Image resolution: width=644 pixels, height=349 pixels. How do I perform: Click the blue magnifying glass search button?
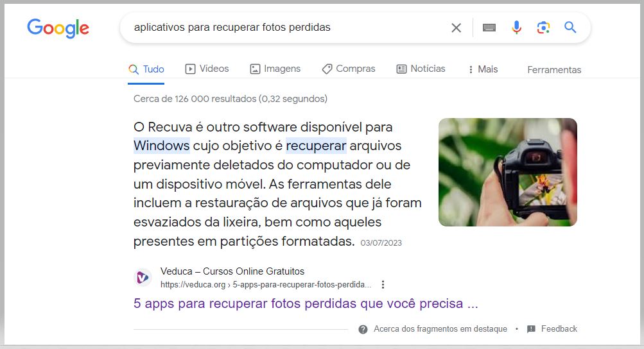[x=570, y=28]
